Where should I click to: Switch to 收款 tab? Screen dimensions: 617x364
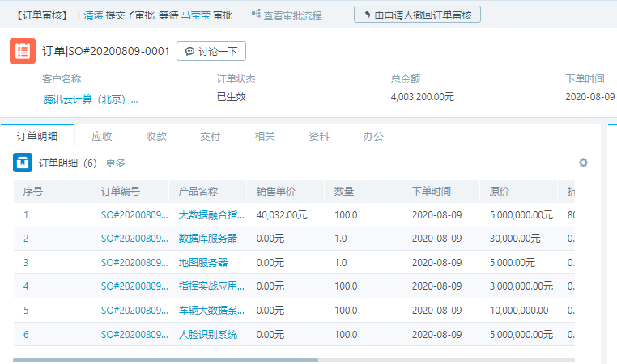(x=156, y=137)
